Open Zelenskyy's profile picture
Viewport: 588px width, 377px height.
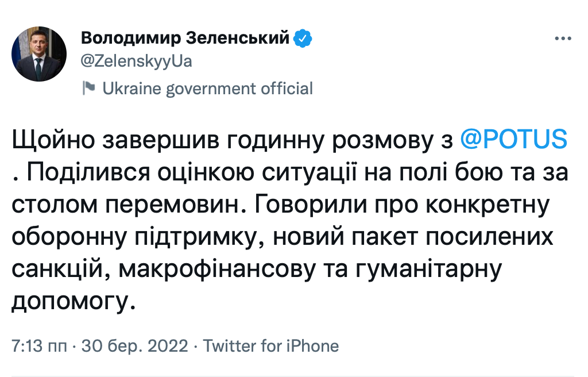[38, 53]
